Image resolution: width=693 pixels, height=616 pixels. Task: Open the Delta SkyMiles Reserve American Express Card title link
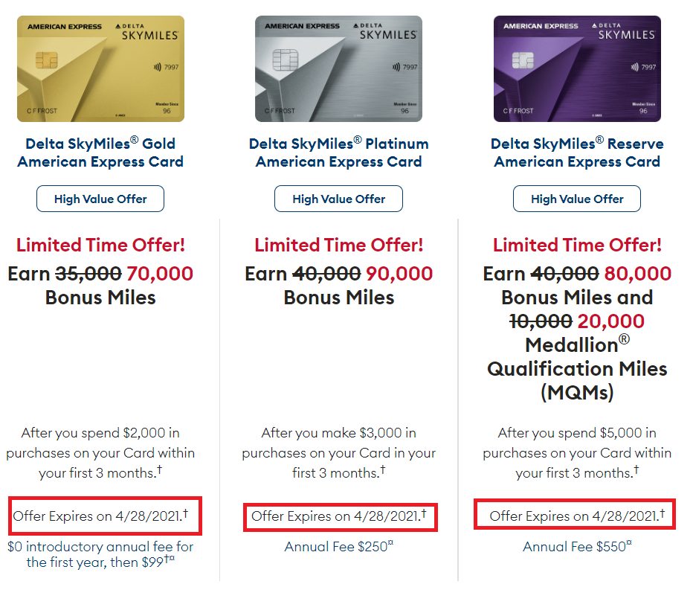pyautogui.click(x=577, y=153)
